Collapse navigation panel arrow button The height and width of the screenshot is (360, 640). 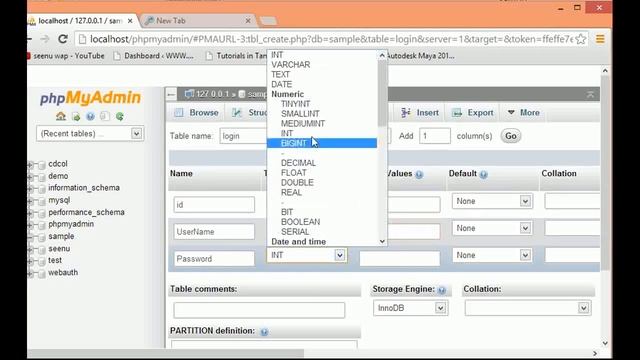coord(171,95)
